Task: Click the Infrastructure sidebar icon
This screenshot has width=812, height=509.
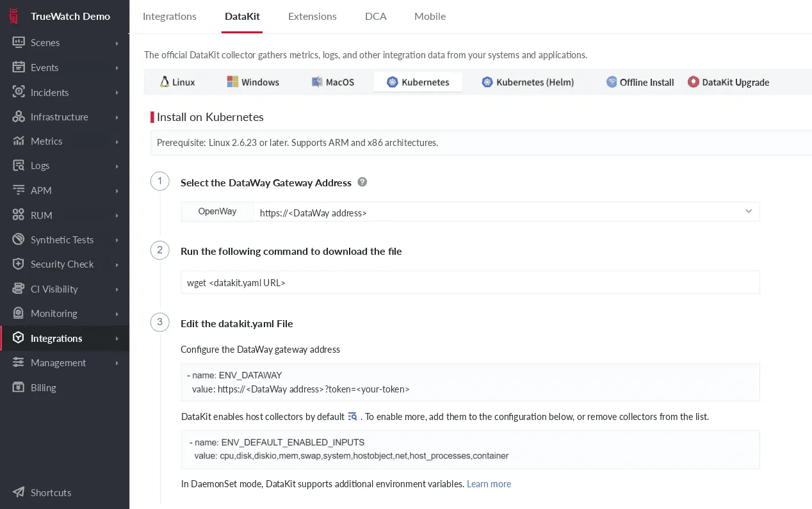Action: point(19,117)
